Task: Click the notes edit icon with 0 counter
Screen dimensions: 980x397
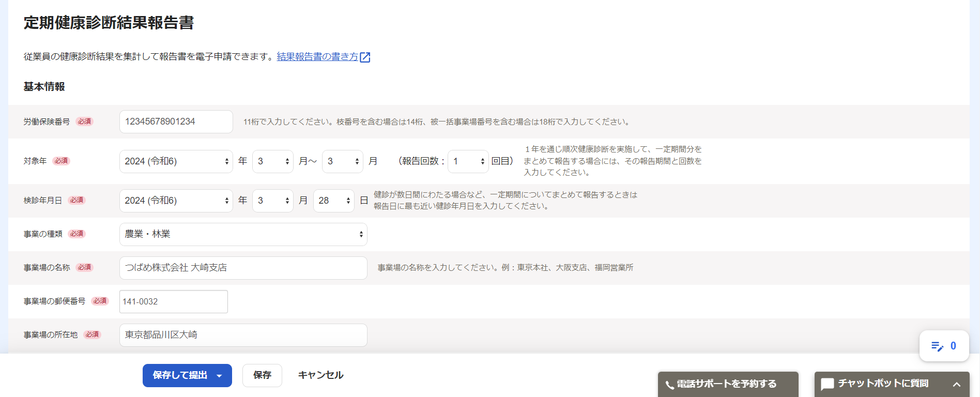Action: [944, 346]
